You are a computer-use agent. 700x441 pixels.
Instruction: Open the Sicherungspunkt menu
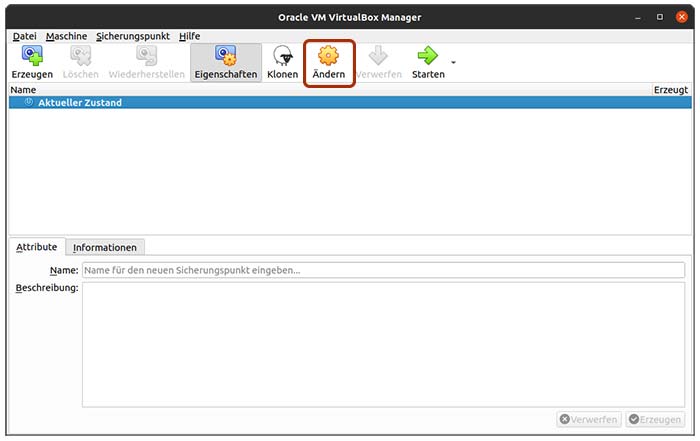[133, 36]
